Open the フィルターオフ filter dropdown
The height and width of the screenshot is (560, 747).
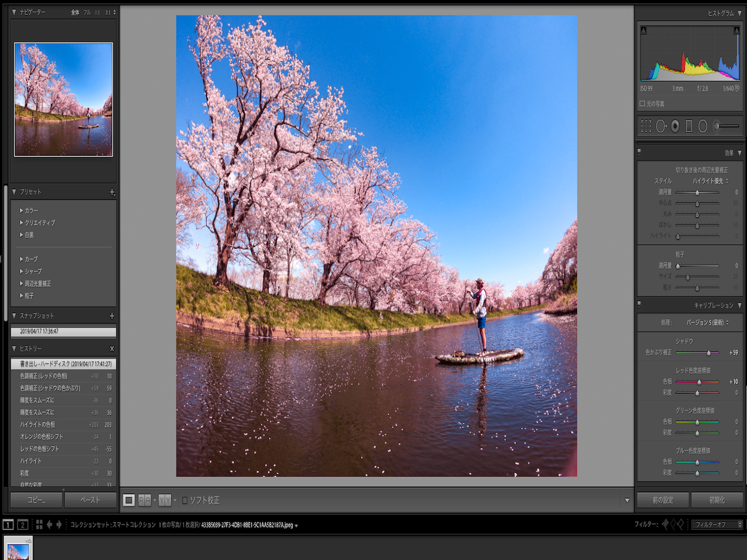718,525
